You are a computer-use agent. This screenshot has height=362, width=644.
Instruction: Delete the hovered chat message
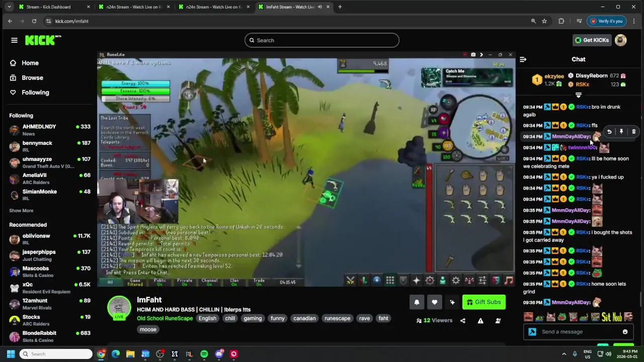(633, 132)
